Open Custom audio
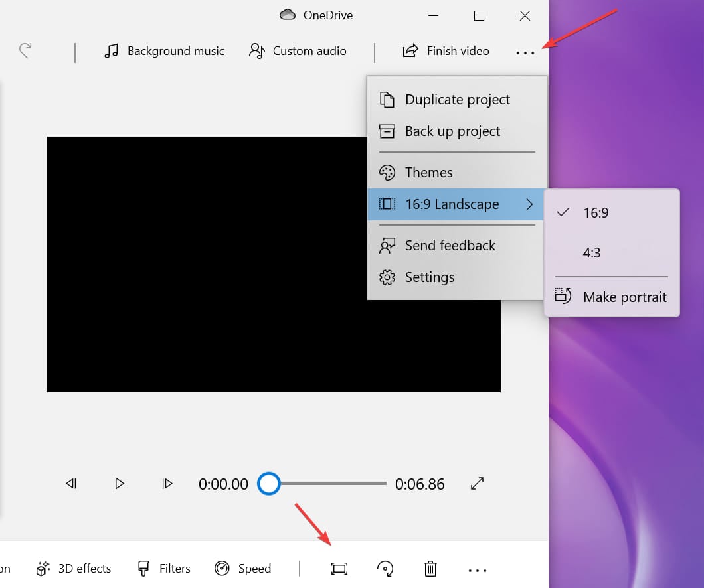 tap(298, 51)
